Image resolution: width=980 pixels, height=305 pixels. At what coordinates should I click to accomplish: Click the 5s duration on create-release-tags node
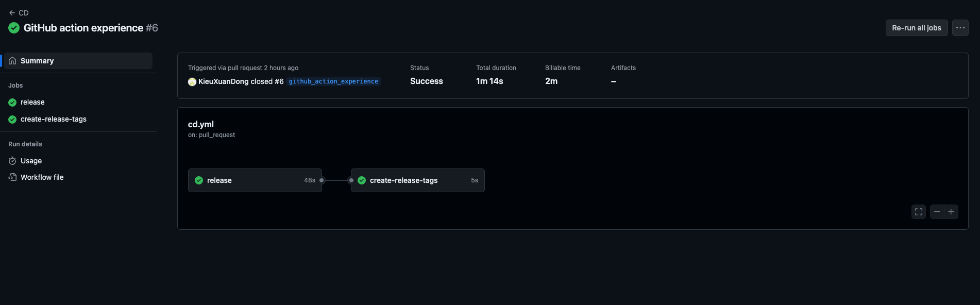pyautogui.click(x=475, y=180)
